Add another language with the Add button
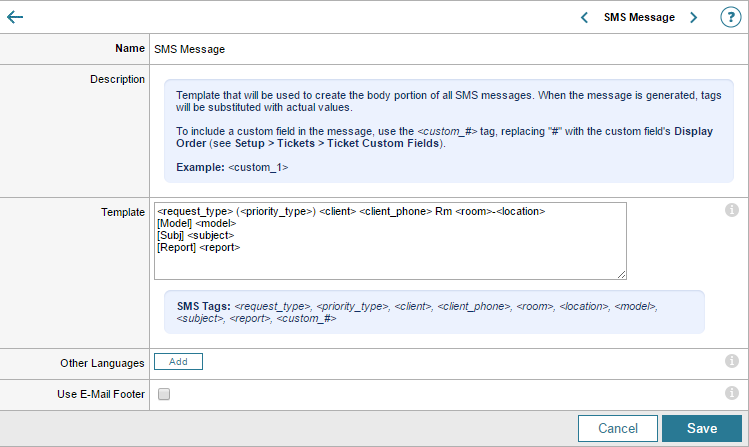Viewport: 749px width, 447px height. click(x=178, y=362)
